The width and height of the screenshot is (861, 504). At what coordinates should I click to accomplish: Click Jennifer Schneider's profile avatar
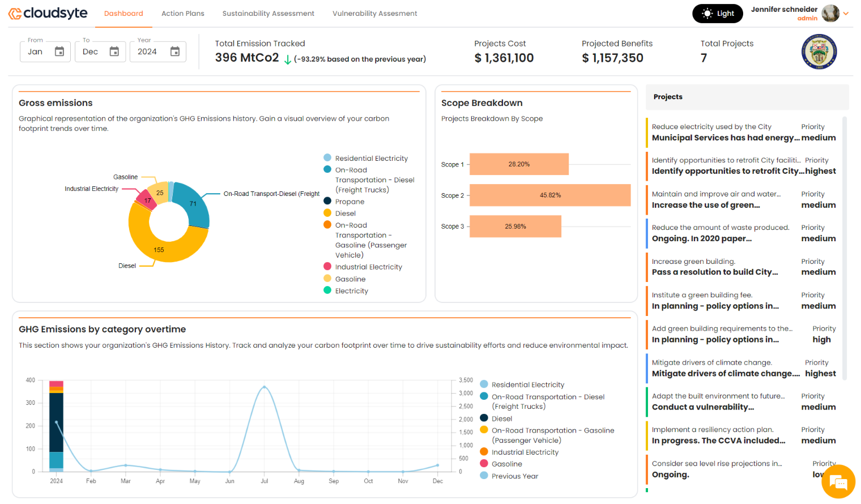click(830, 13)
